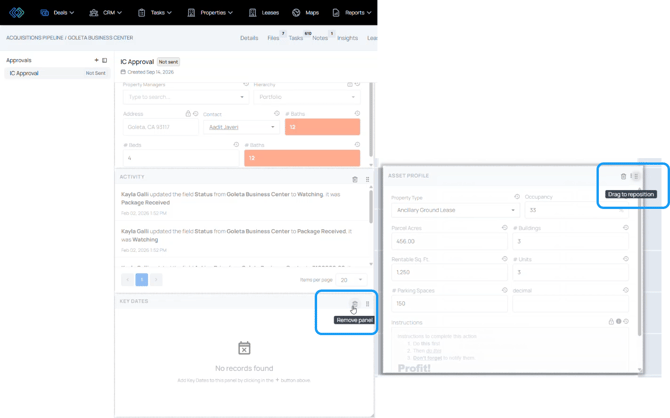
Task: Select IC Approval in approvals list
Action: (57, 73)
